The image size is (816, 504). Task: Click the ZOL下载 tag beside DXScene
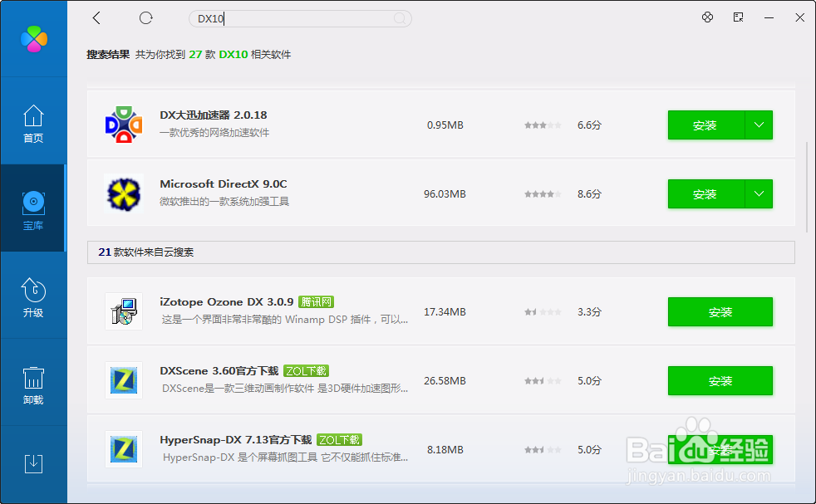click(x=306, y=371)
